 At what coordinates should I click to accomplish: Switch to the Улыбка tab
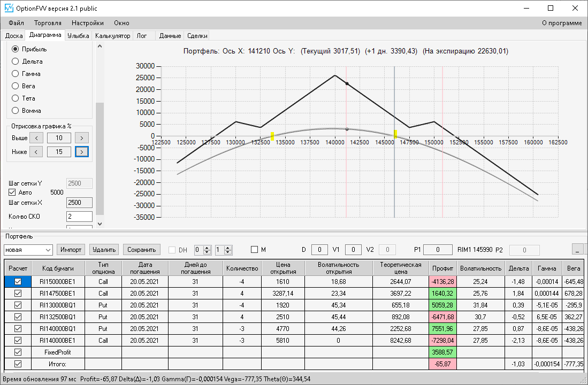[x=78, y=36]
